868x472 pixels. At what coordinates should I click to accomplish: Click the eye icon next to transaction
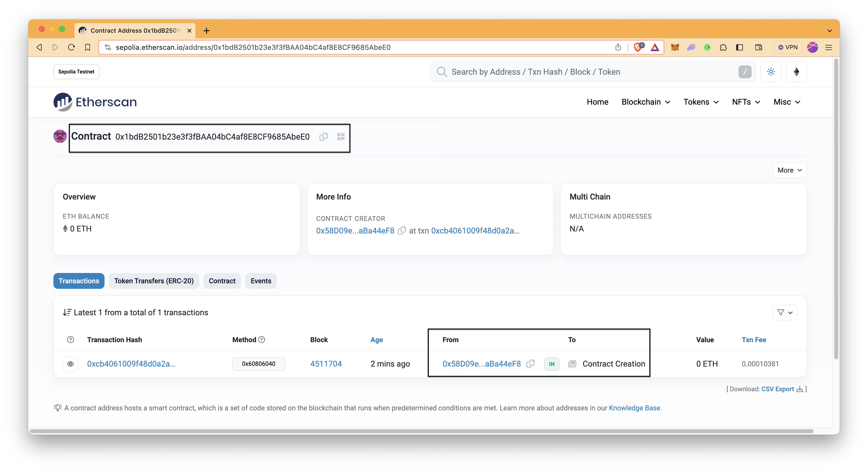[70, 364]
